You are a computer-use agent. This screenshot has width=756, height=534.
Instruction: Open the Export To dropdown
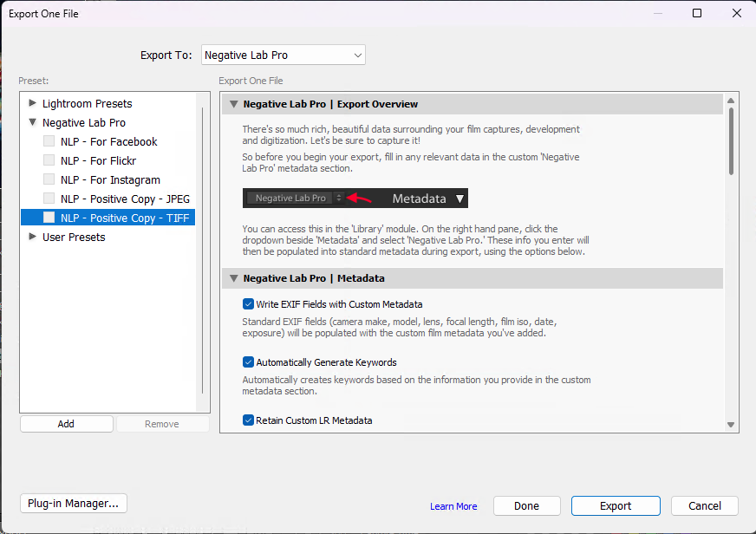[283, 55]
